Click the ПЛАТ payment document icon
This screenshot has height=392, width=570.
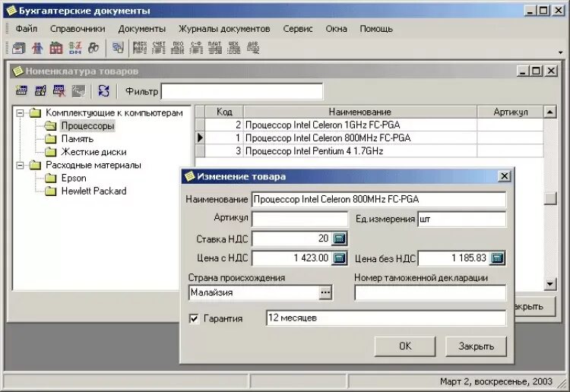tap(215, 48)
